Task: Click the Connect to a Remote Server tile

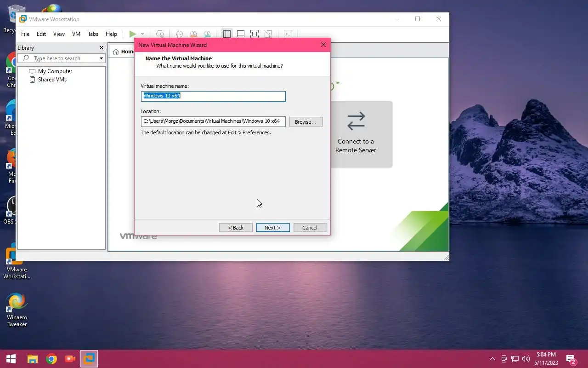Action: coord(361,134)
